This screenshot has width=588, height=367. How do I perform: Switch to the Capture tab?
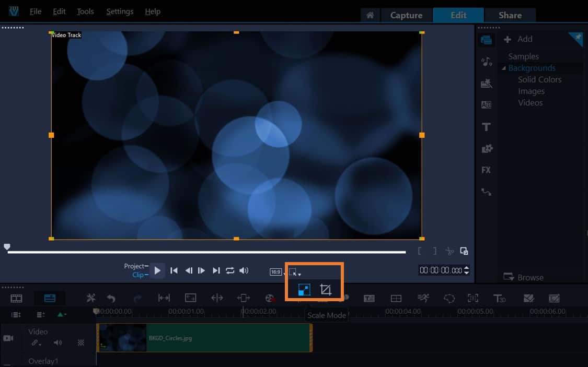coord(406,15)
